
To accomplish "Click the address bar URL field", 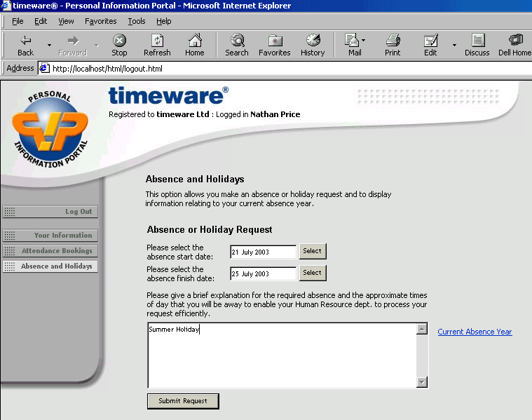I will click(285, 69).
